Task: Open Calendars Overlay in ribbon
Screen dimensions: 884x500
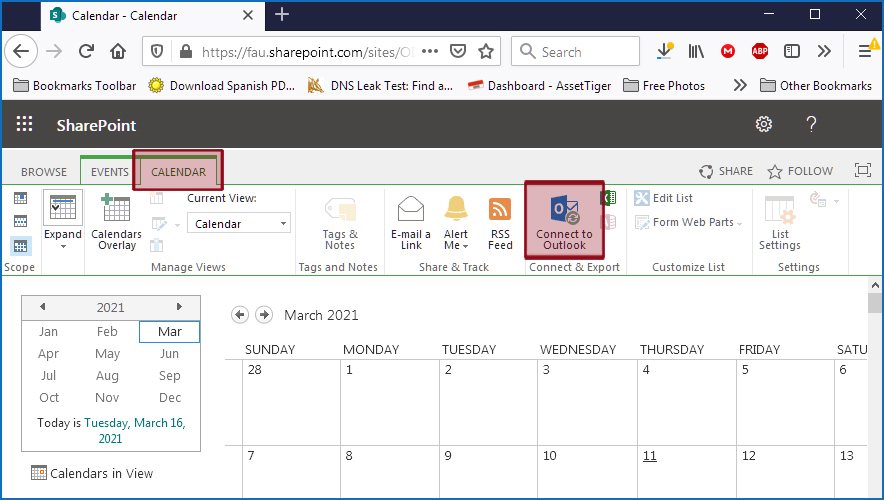Action: pos(116,221)
